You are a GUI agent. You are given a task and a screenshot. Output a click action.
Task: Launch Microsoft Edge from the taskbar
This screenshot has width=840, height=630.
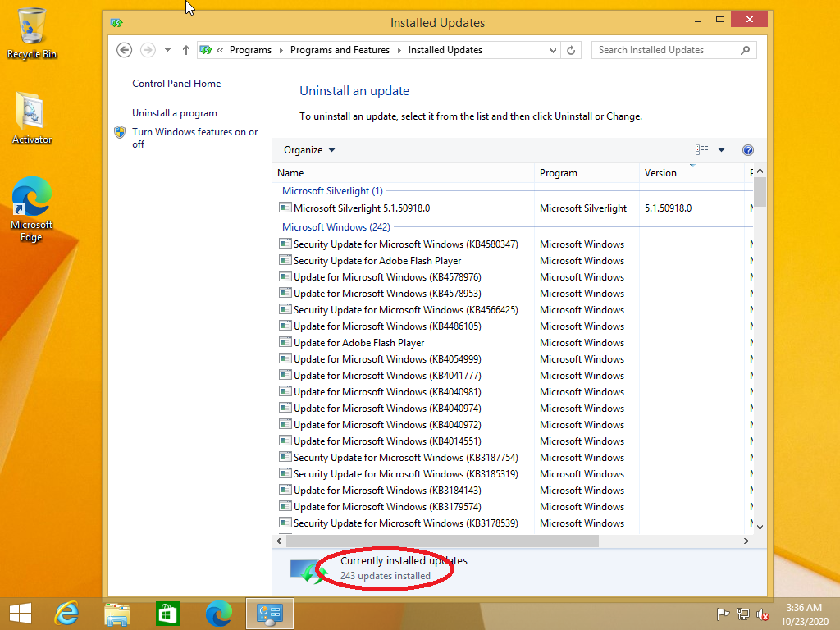click(x=218, y=614)
